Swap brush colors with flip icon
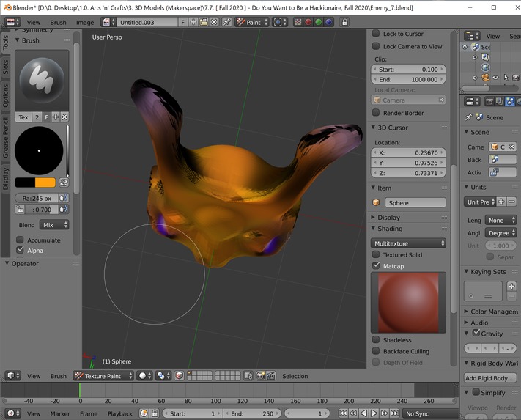Image resolution: width=521 pixels, height=420 pixels. pos(64,182)
